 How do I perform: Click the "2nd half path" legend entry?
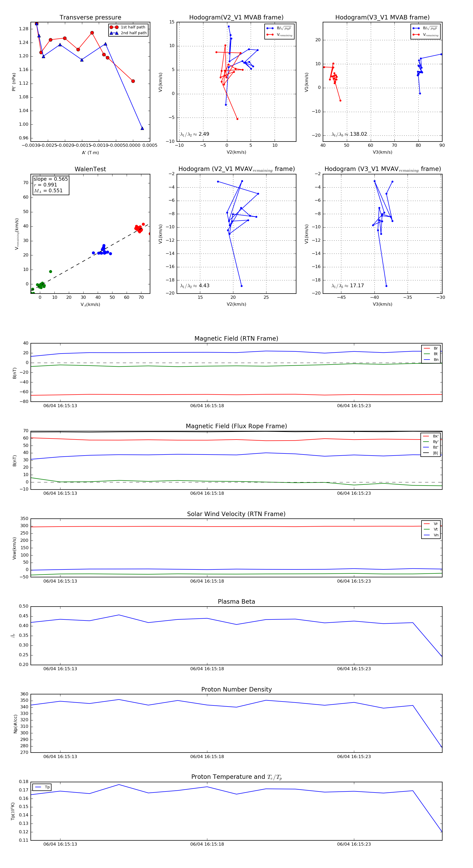coord(128,33)
